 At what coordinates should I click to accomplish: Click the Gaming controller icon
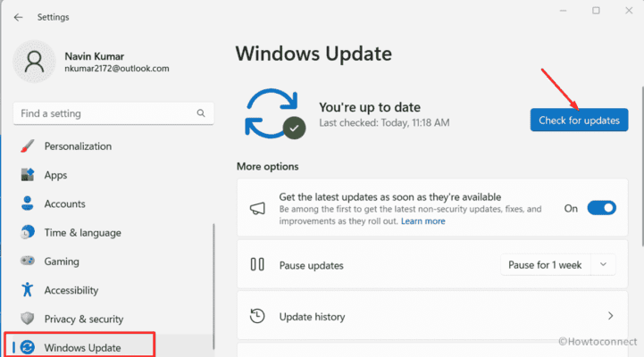click(28, 261)
